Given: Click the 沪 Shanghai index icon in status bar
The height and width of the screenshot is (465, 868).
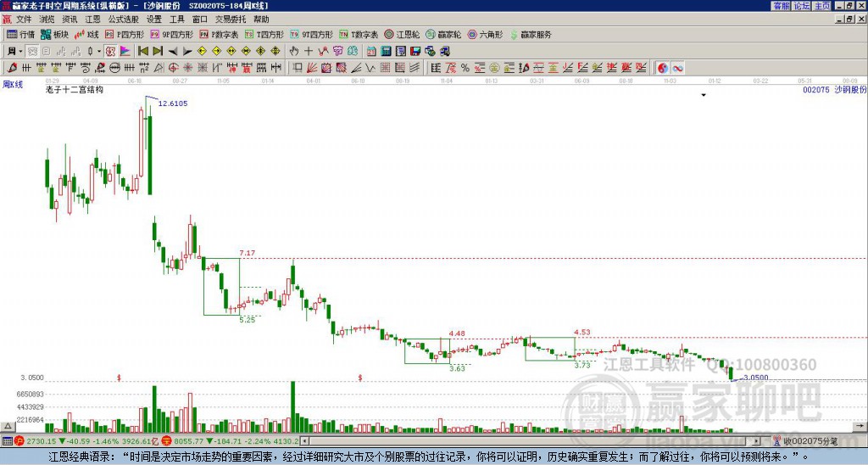Looking at the screenshot, I should [x=20, y=441].
